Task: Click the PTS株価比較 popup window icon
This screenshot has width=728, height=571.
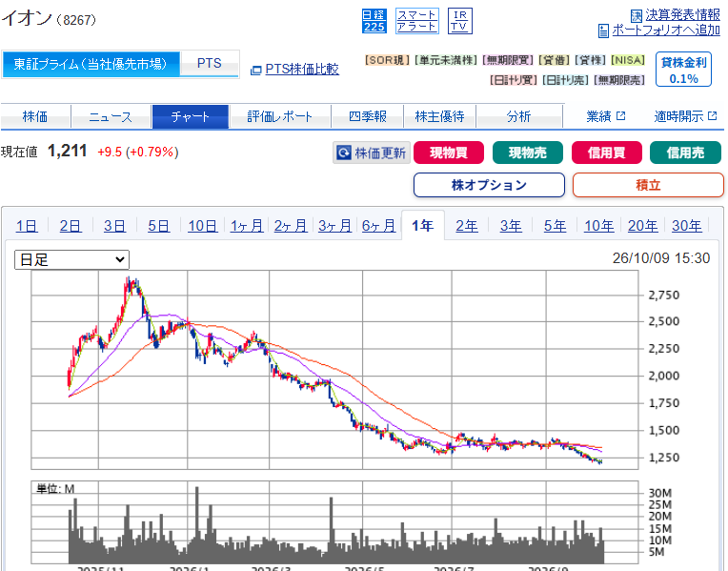Action: 255,71
